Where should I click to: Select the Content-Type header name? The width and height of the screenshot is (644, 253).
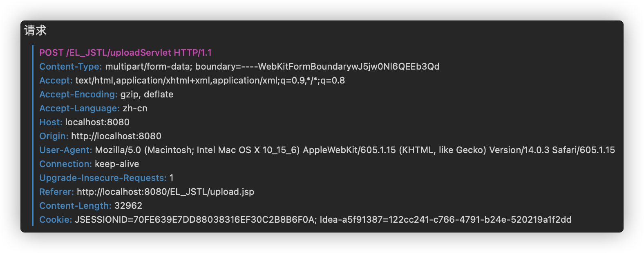[x=70, y=67]
